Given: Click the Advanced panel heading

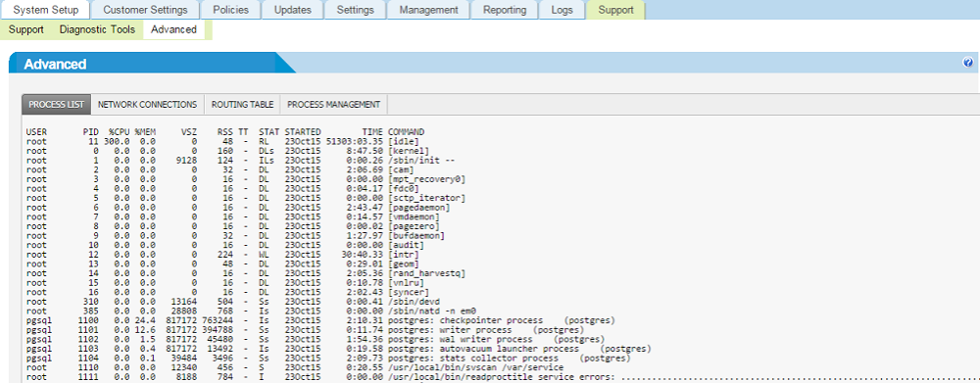Looking at the screenshot, I should tap(55, 65).
